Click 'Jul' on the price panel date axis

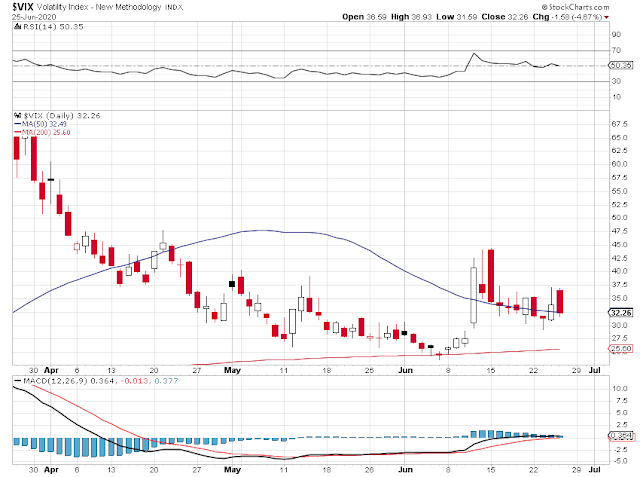[x=595, y=371]
